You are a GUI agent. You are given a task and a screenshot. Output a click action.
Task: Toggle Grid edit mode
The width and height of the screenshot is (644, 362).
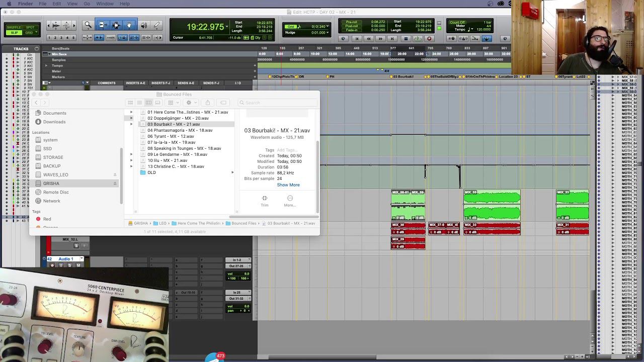31,33
